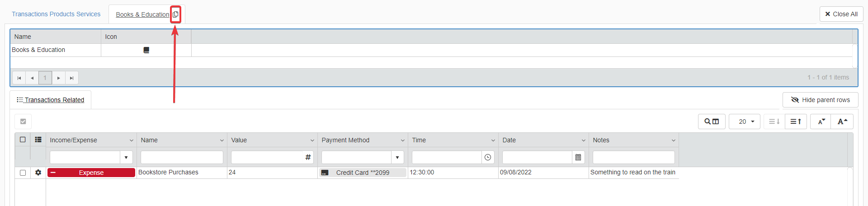868x206 pixels.
Task: Click the search columns icon button
Action: [712, 122]
